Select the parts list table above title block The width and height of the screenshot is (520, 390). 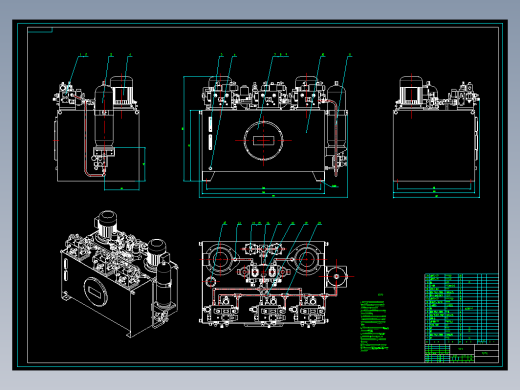tap(461, 309)
